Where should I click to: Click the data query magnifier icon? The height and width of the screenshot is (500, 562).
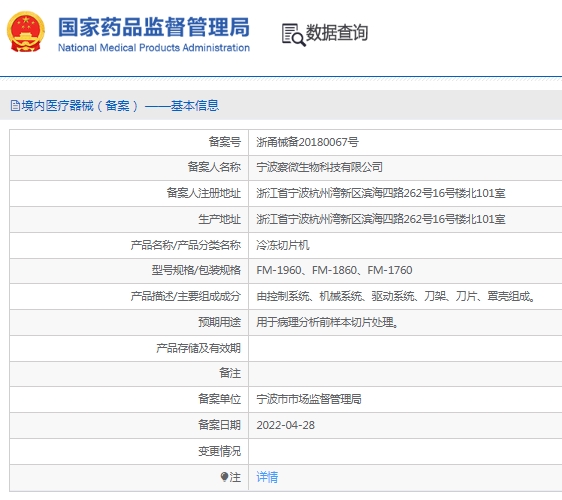point(294,35)
